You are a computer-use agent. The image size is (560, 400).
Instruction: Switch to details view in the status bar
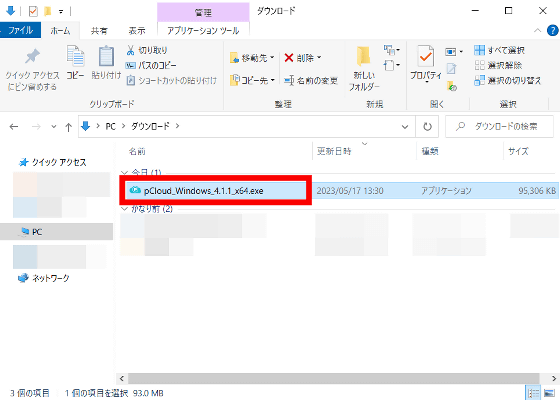[534, 393]
